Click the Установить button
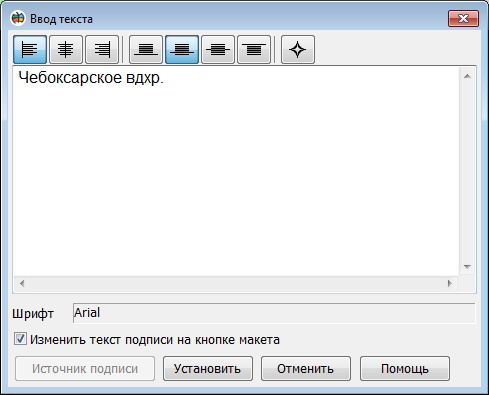The width and height of the screenshot is (489, 395). point(208,368)
